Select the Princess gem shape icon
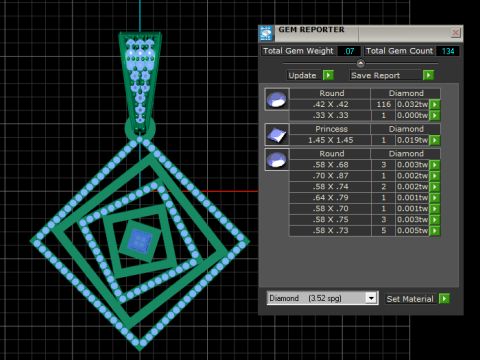The width and height of the screenshot is (480, 360). click(x=277, y=135)
